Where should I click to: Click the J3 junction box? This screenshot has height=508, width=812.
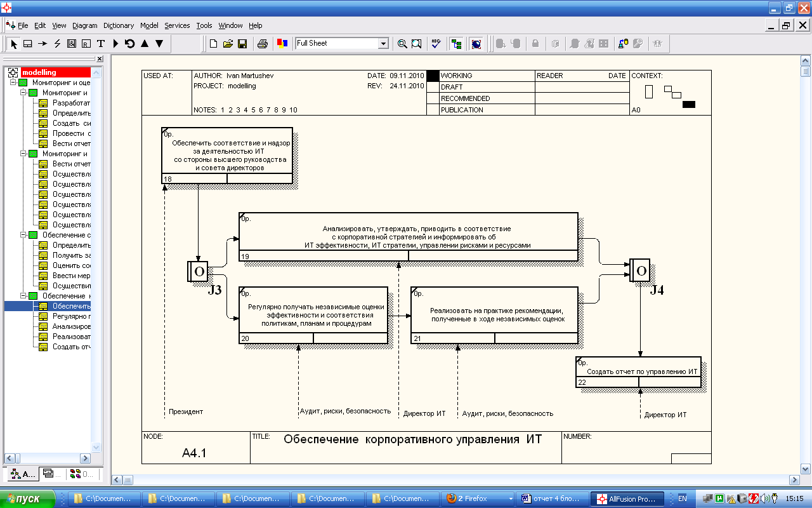tap(198, 272)
